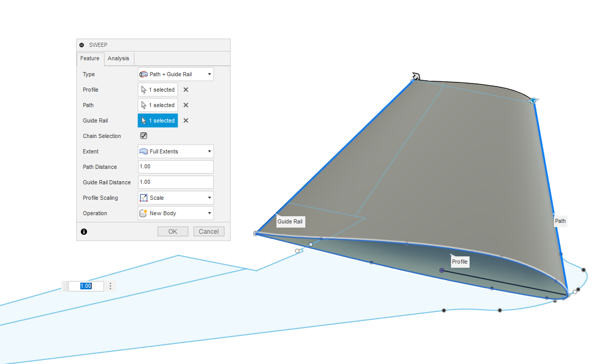Click the Path Distance input field
This screenshot has height=364, width=606.
[176, 167]
